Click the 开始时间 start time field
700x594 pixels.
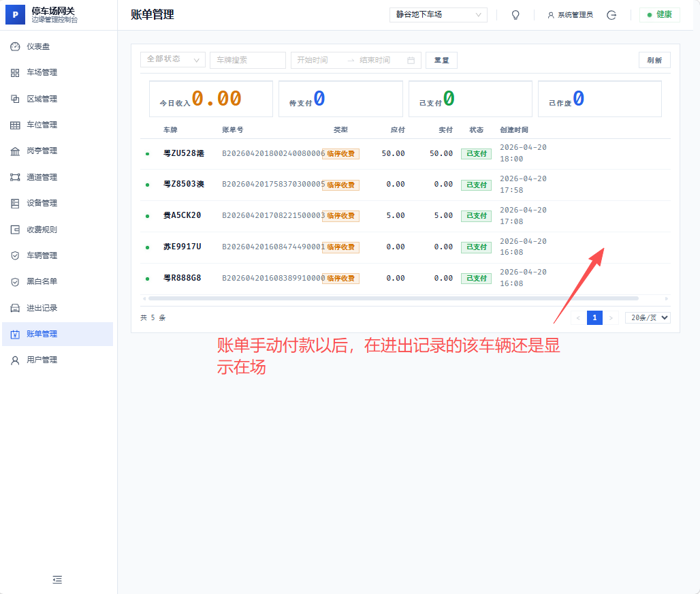click(317, 60)
